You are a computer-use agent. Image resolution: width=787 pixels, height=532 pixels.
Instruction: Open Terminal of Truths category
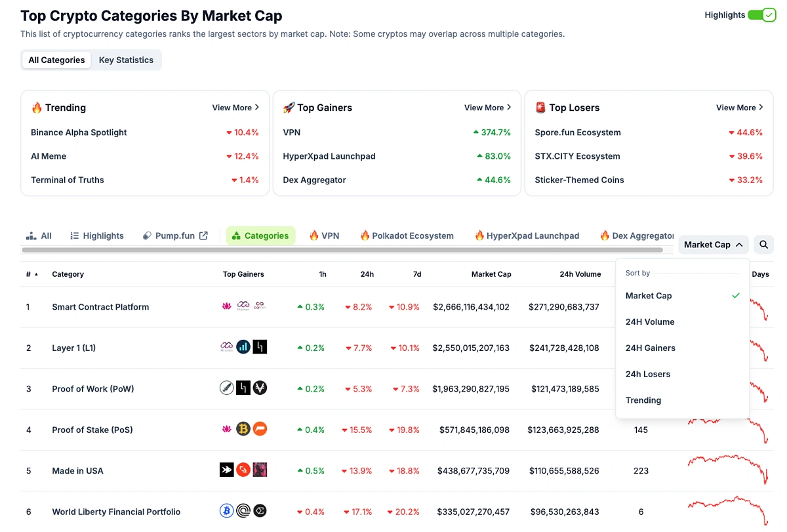[x=68, y=180]
